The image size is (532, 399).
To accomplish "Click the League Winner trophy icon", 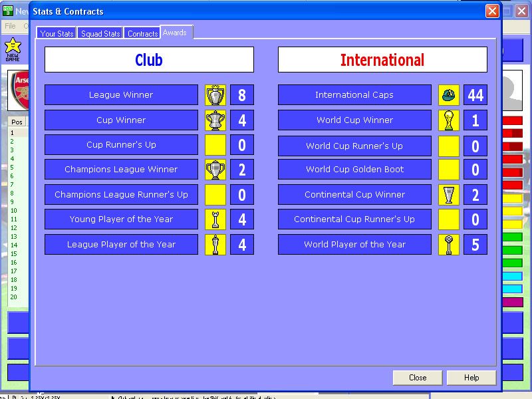I will click(x=215, y=95).
